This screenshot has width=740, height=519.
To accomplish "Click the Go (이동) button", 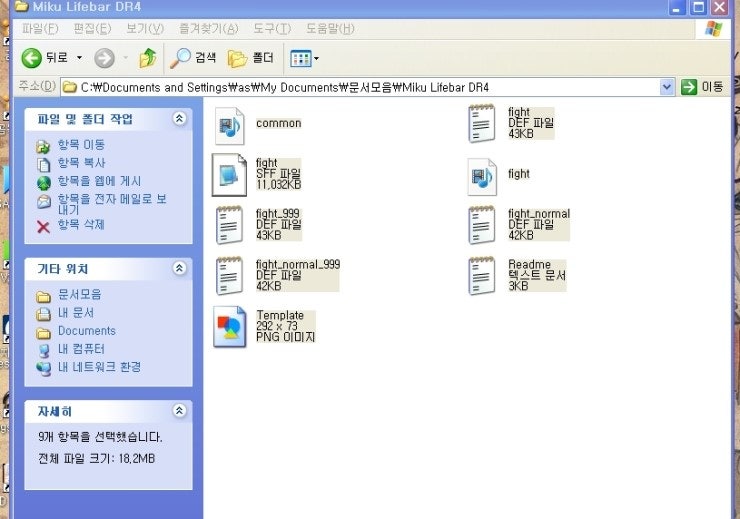I will point(702,87).
